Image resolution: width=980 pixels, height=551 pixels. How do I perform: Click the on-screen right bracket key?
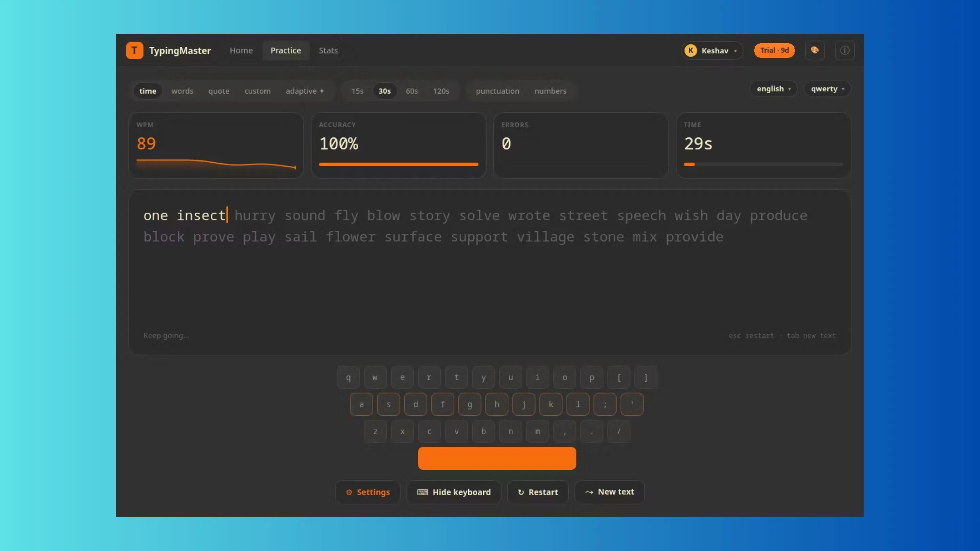646,377
